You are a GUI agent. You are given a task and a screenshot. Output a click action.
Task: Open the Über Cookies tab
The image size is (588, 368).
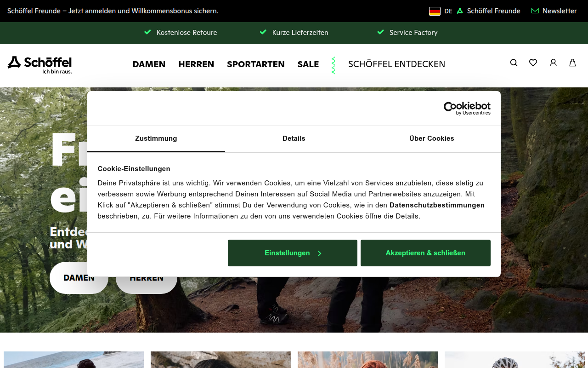pyautogui.click(x=432, y=138)
